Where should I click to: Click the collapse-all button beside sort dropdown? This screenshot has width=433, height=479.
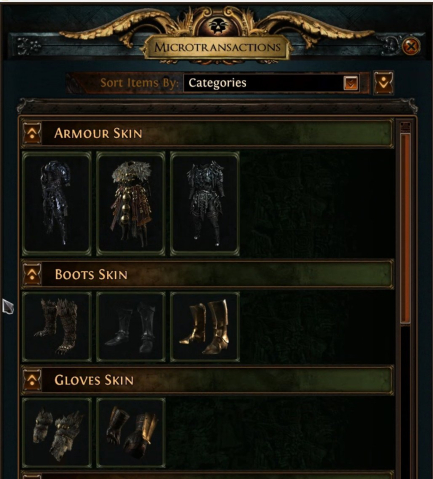point(383,82)
